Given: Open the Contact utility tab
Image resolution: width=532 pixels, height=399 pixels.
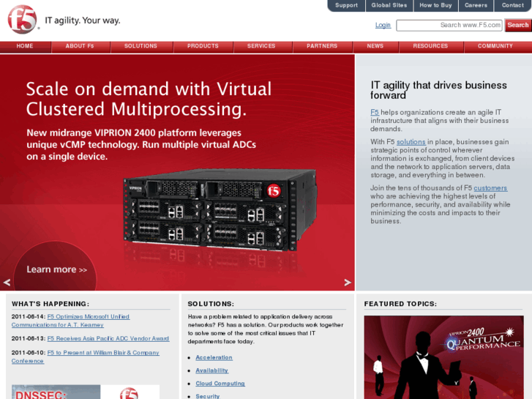Looking at the screenshot, I should 513,5.
